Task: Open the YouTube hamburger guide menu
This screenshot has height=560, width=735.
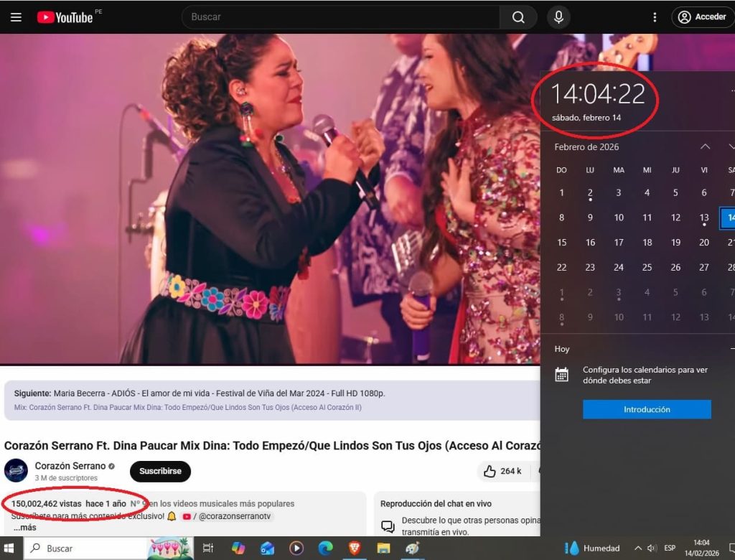Action: (x=16, y=17)
